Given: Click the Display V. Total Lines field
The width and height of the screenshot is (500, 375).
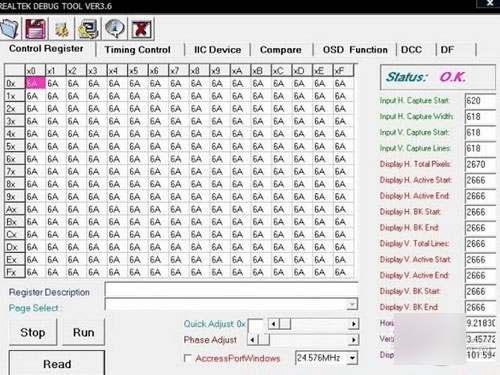Looking at the screenshot, I should point(481,244).
